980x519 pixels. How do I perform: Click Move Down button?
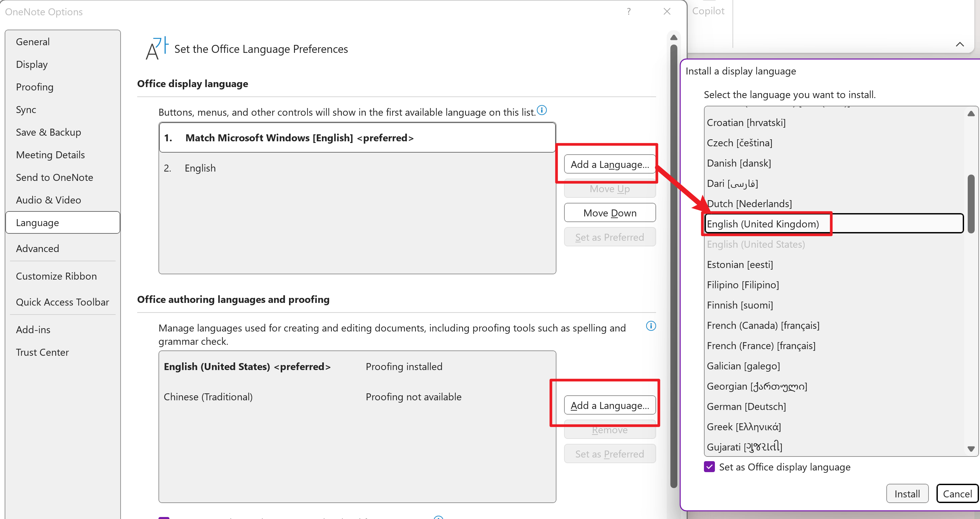coord(610,213)
